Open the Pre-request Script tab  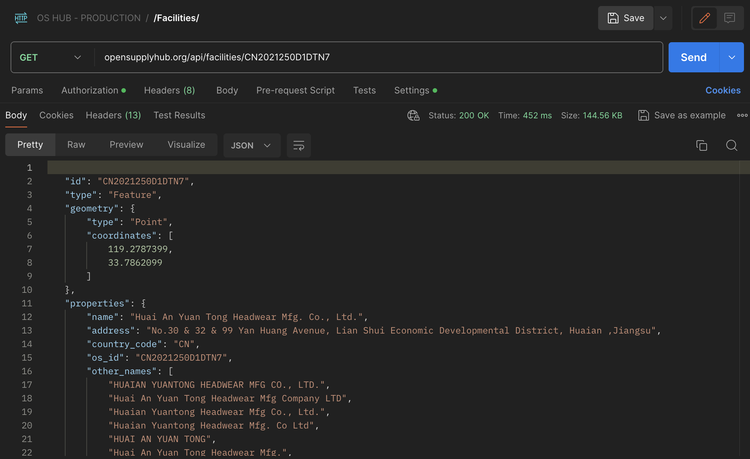(295, 90)
